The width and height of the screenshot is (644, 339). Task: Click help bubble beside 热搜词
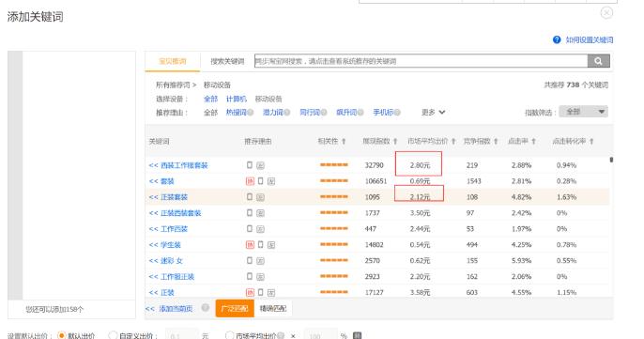click(x=250, y=112)
